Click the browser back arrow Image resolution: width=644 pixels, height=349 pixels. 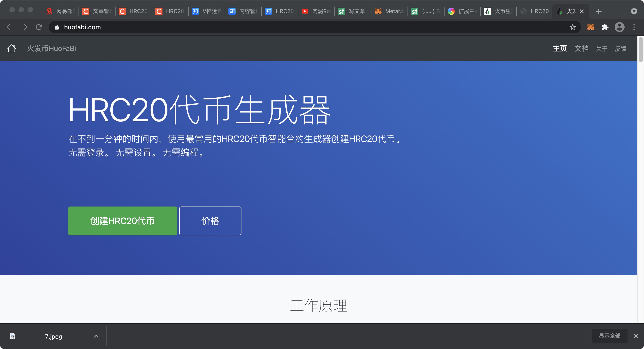click(10, 27)
